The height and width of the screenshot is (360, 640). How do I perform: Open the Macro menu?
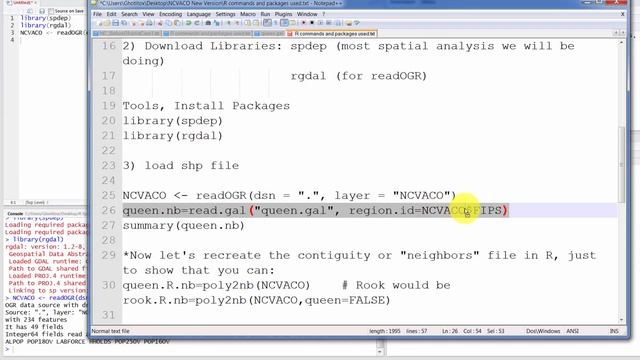coord(248,14)
